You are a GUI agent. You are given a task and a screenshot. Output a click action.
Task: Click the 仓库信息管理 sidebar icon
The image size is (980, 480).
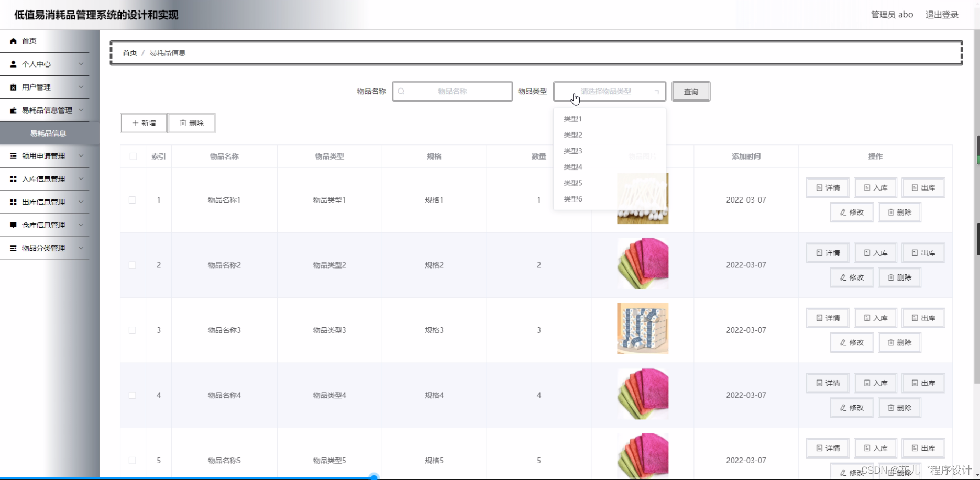coord(13,225)
